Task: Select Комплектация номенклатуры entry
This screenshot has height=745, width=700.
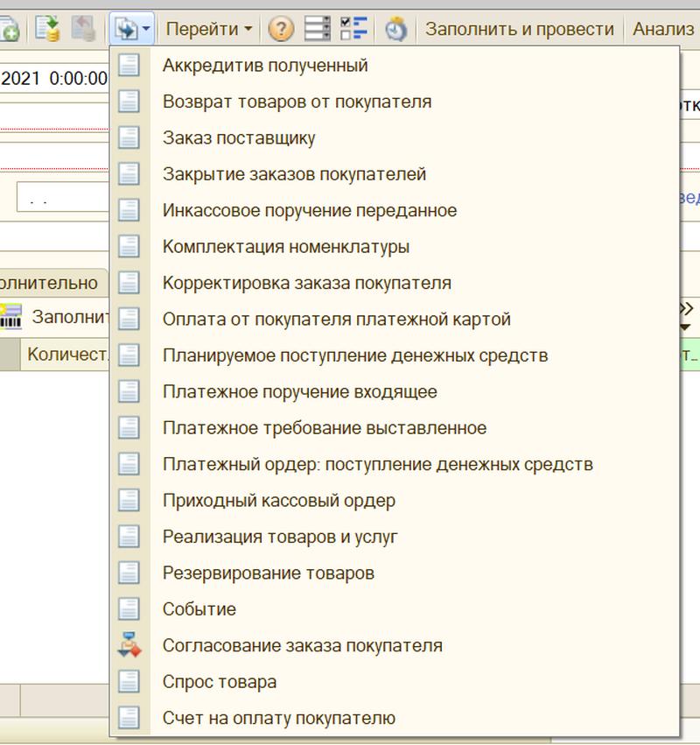Action: 394,247
